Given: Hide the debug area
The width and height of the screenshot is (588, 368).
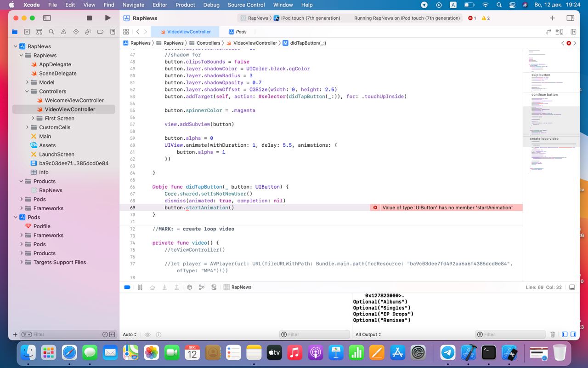Looking at the screenshot, I should 572,287.
